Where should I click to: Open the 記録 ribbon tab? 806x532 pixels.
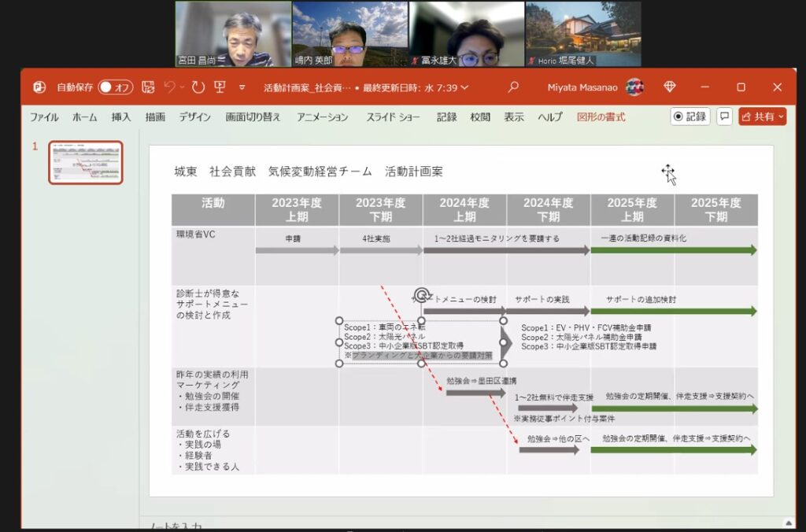[x=447, y=117]
